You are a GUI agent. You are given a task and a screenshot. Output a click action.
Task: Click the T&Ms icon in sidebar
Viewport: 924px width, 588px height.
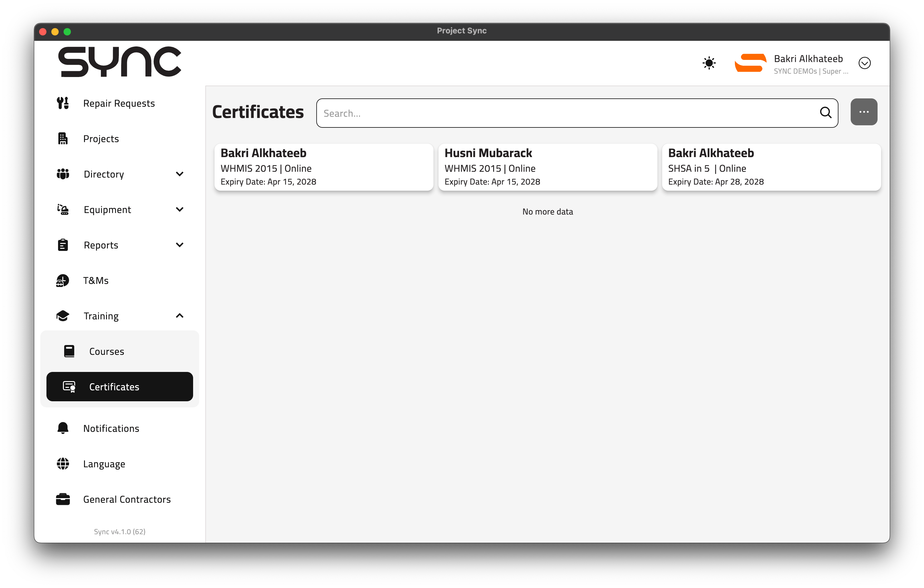tap(63, 280)
